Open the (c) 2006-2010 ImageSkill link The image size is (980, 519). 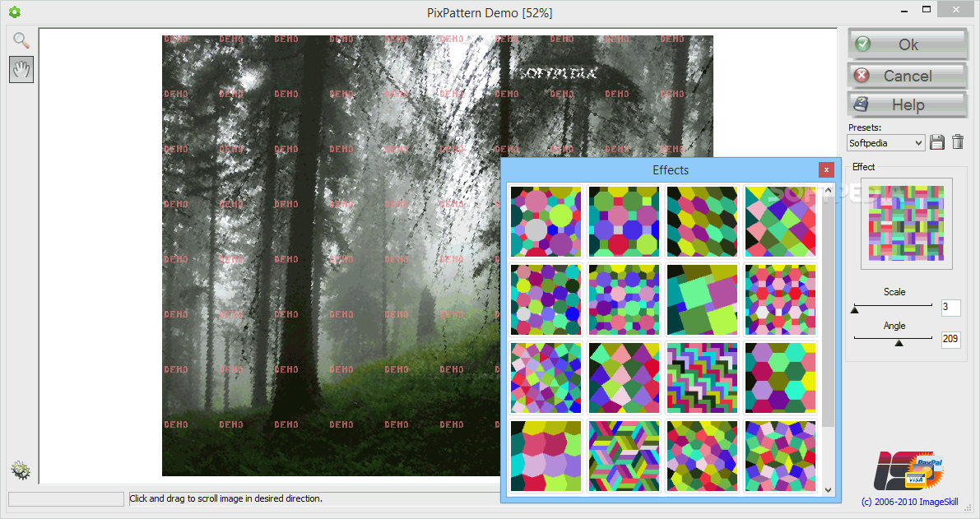tap(909, 502)
